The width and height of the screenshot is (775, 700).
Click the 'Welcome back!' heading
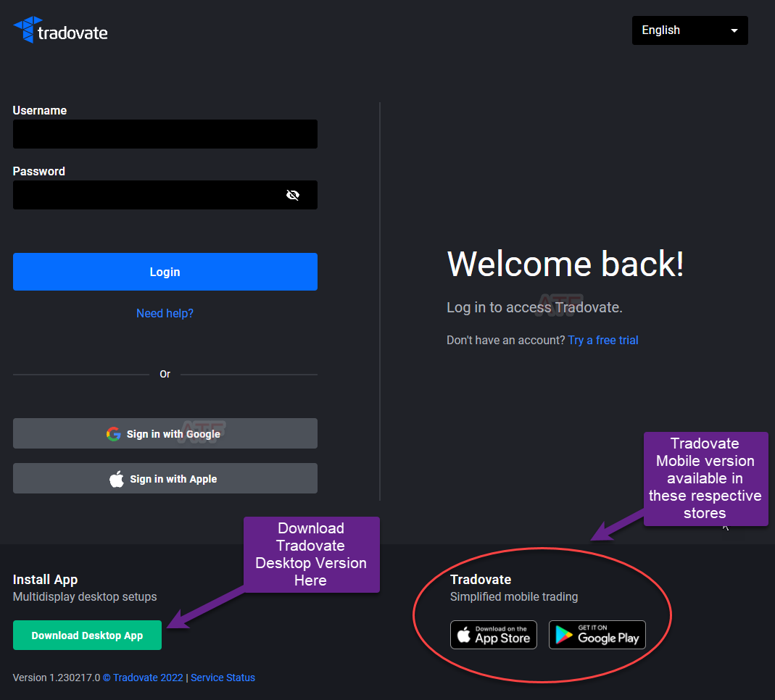click(565, 264)
